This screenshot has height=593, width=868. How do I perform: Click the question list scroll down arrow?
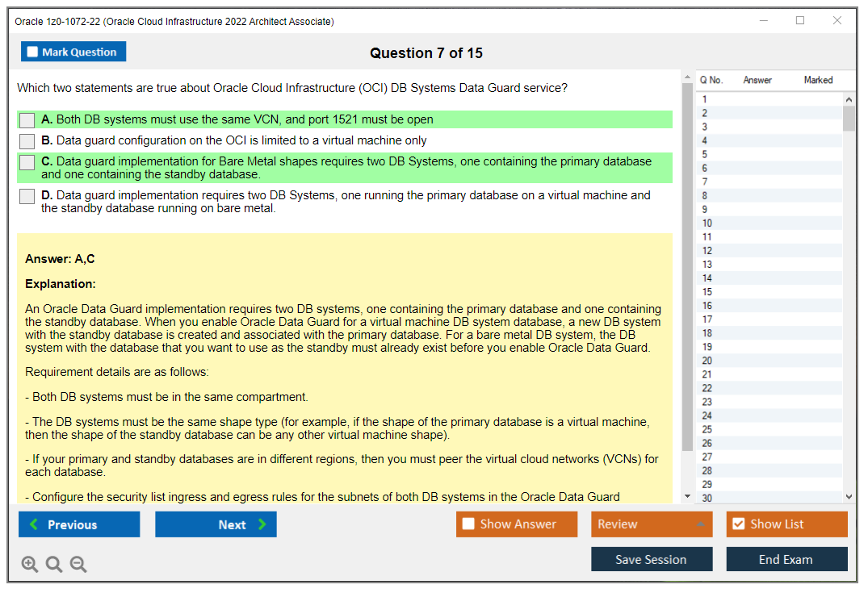[849, 497]
